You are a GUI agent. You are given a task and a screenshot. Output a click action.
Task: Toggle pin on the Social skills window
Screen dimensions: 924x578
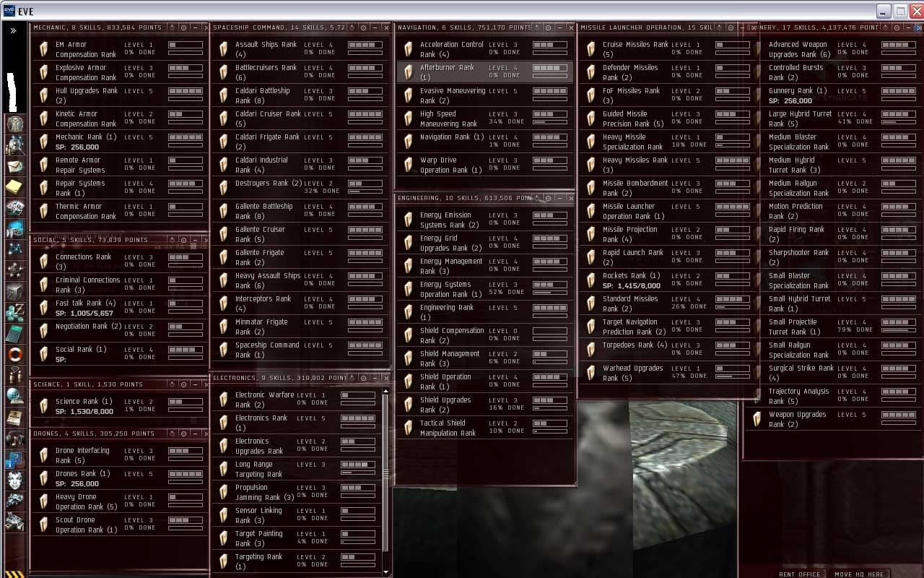[172, 240]
